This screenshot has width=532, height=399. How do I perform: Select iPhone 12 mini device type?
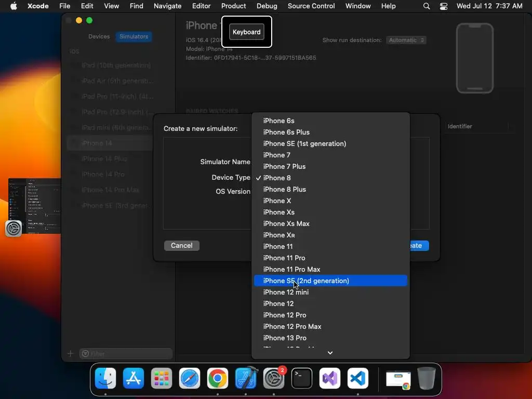[x=330, y=292]
